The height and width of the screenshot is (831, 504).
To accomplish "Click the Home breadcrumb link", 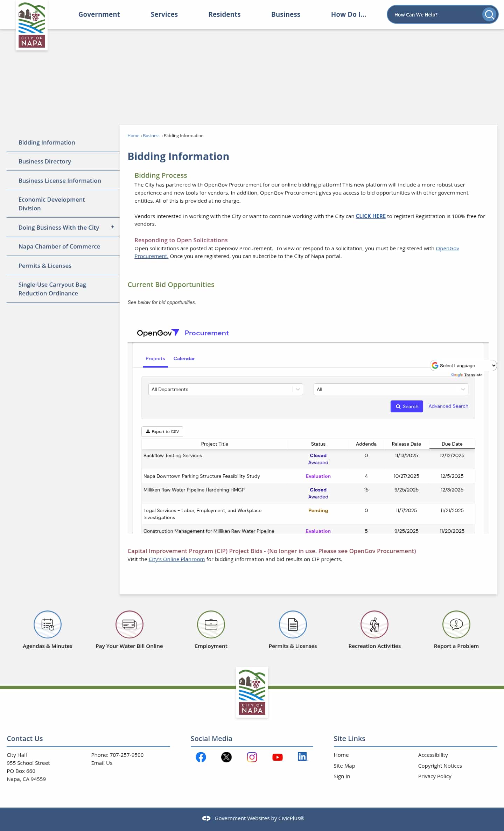I will coord(133,136).
